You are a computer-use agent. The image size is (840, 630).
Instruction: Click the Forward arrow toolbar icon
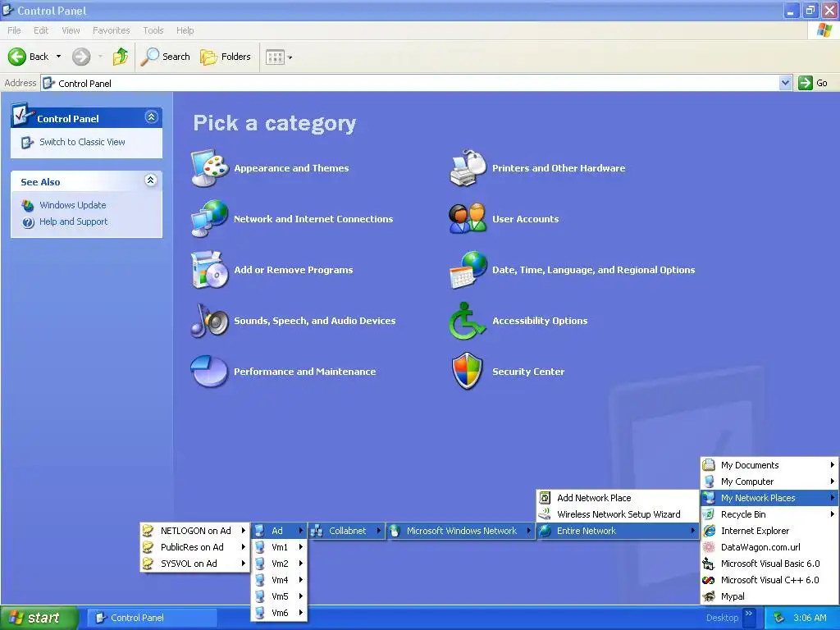(x=81, y=57)
